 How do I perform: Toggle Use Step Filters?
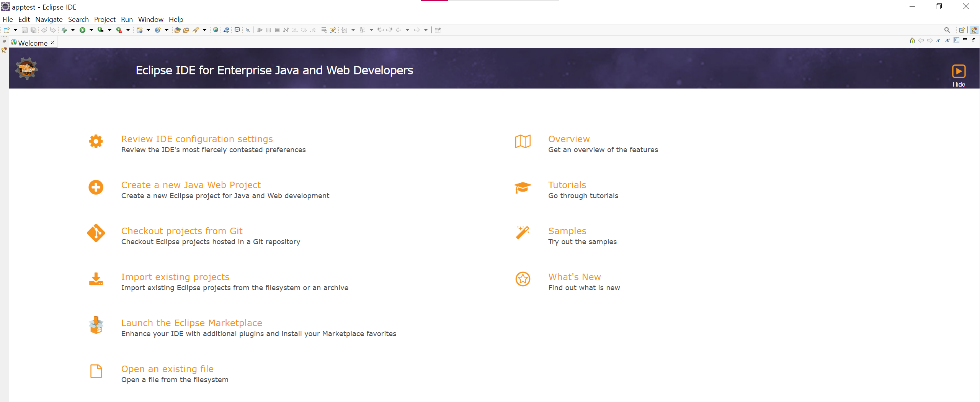point(333,30)
